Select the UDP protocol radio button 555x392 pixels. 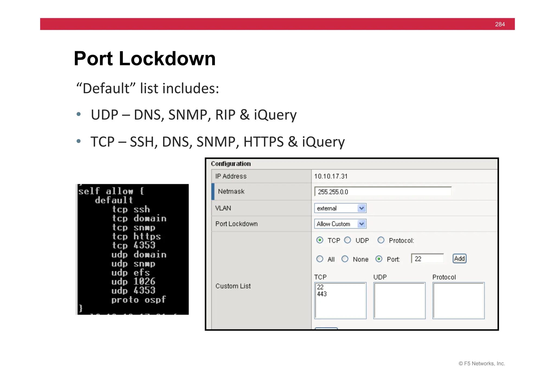347,240
